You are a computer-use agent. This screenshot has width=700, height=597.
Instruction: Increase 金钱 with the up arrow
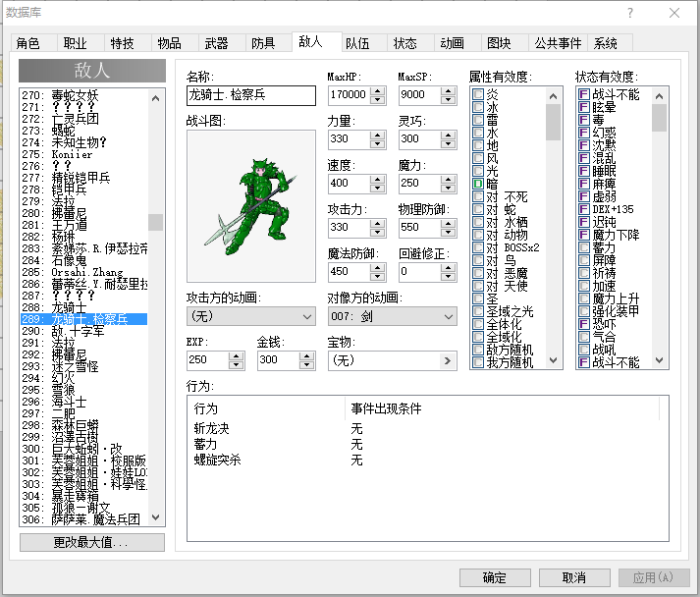306,355
